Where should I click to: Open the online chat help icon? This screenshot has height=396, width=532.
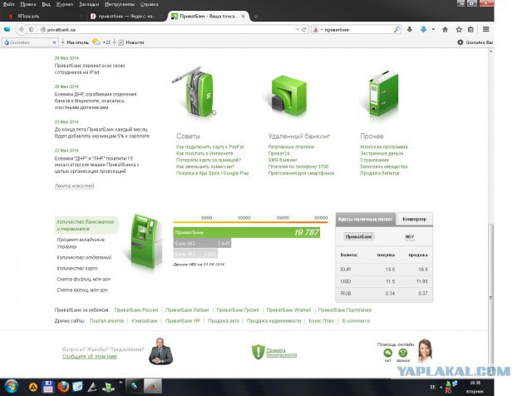[388, 353]
